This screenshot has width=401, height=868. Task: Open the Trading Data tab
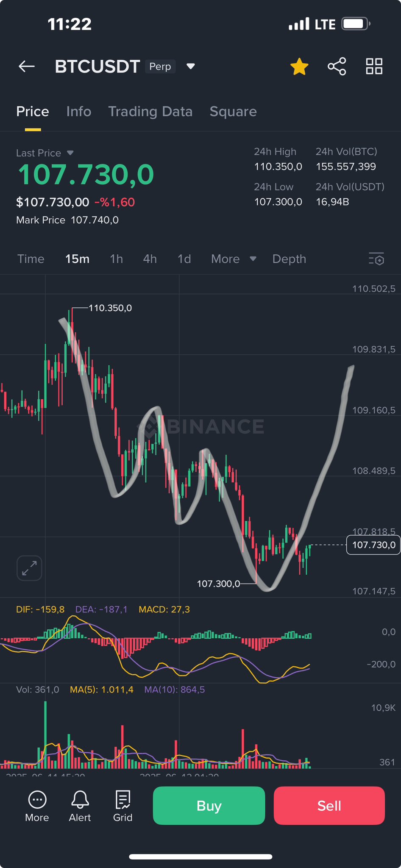pos(150,111)
